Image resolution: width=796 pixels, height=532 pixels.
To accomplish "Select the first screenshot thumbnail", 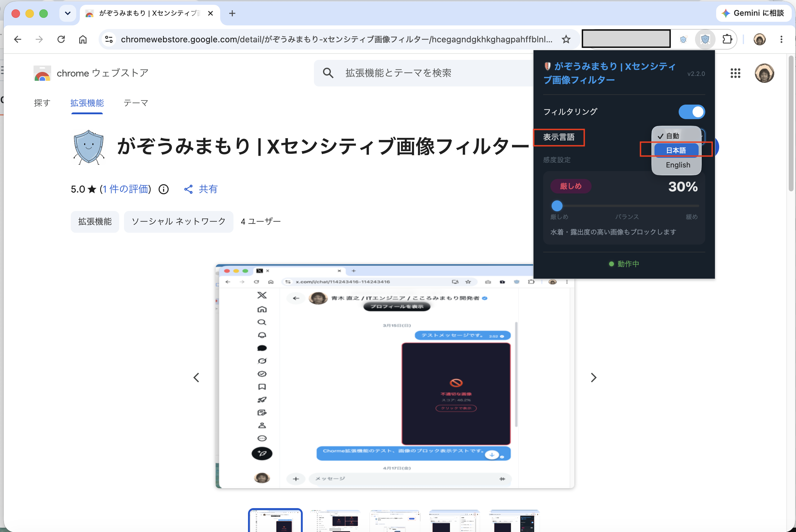I will [x=275, y=520].
